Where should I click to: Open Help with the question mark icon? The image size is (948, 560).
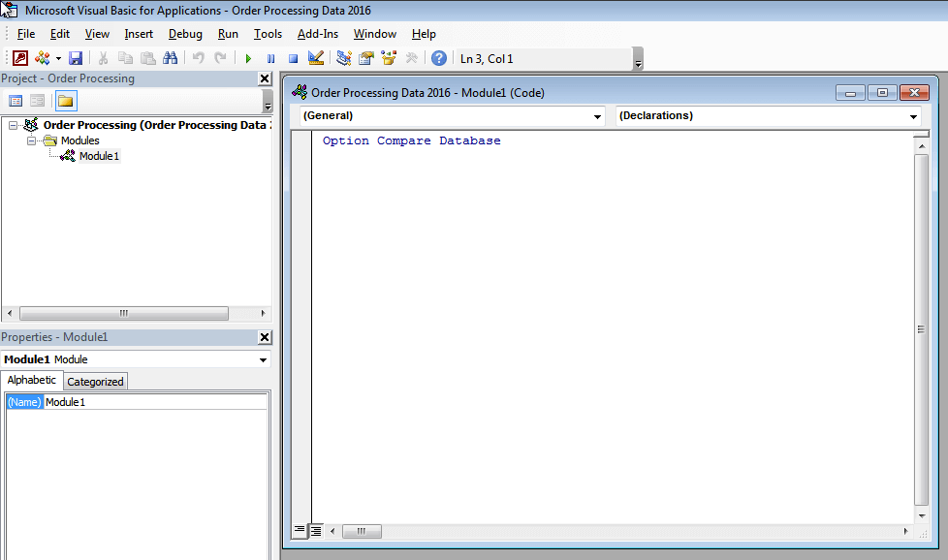(439, 58)
